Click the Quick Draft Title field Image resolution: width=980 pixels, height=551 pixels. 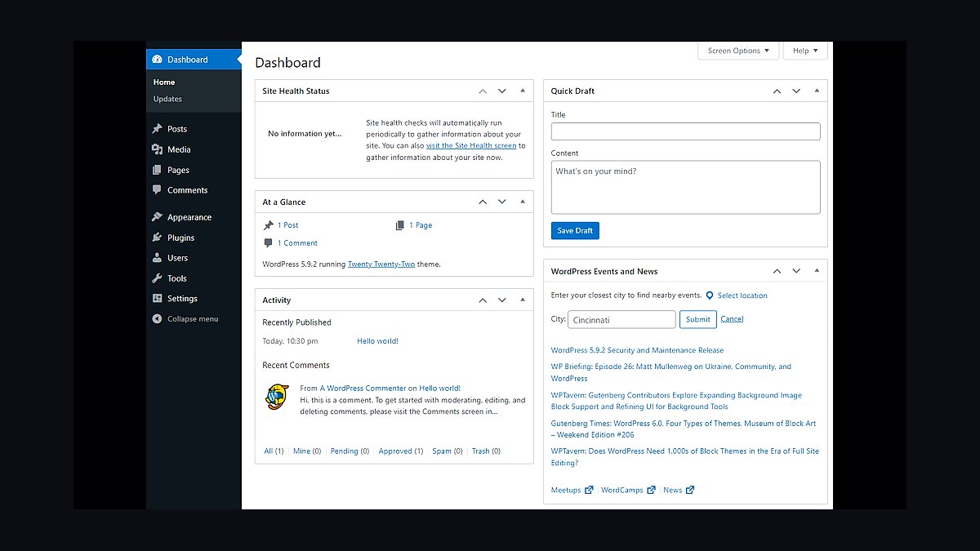pos(685,131)
